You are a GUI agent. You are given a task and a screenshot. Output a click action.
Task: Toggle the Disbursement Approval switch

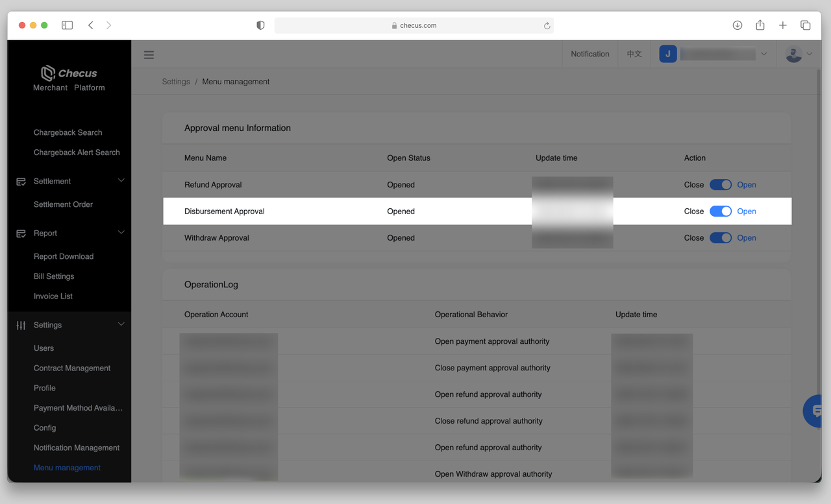pyautogui.click(x=721, y=211)
